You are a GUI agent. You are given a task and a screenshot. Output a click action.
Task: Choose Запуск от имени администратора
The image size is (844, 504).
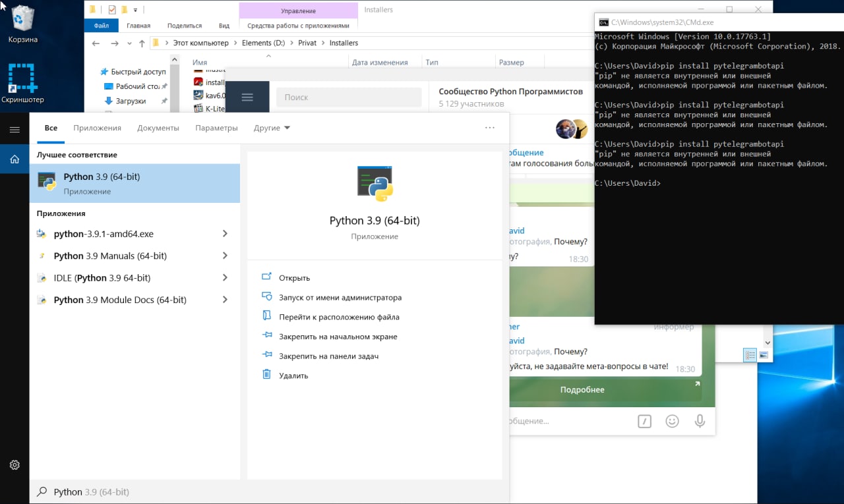(x=340, y=298)
